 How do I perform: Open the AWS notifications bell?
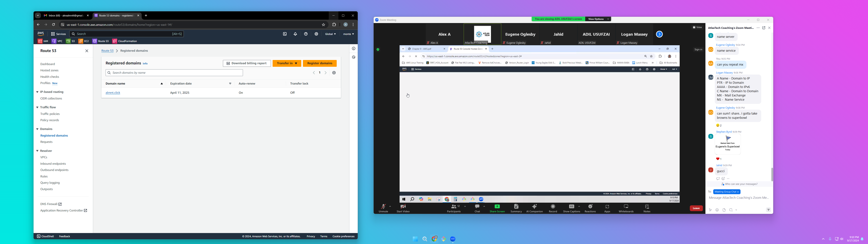pos(295,34)
